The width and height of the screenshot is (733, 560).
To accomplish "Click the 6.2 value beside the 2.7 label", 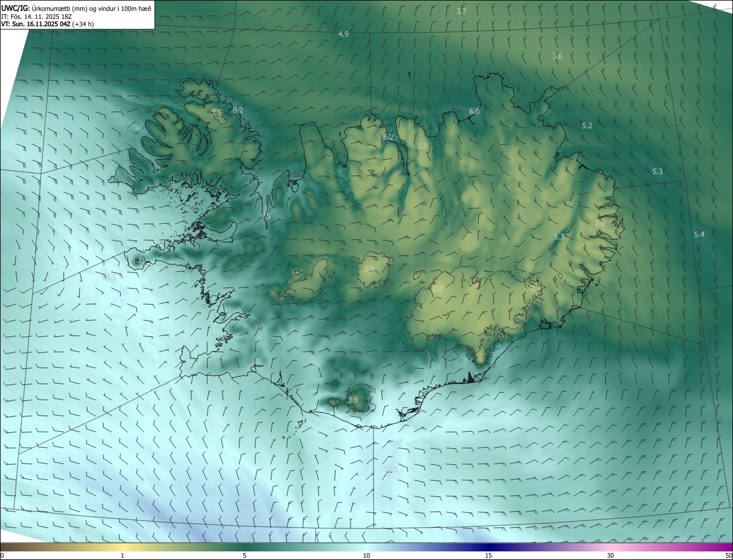I will (389, 137).
